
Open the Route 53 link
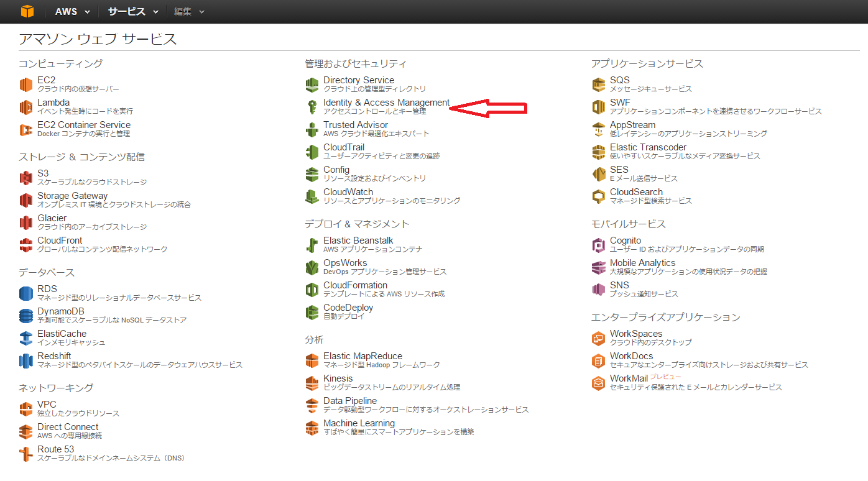click(55, 449)
